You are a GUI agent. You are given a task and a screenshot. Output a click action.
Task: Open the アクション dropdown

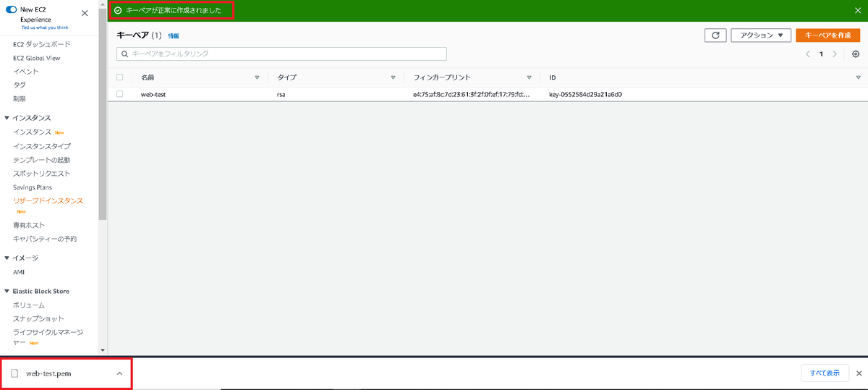[761, 35]
